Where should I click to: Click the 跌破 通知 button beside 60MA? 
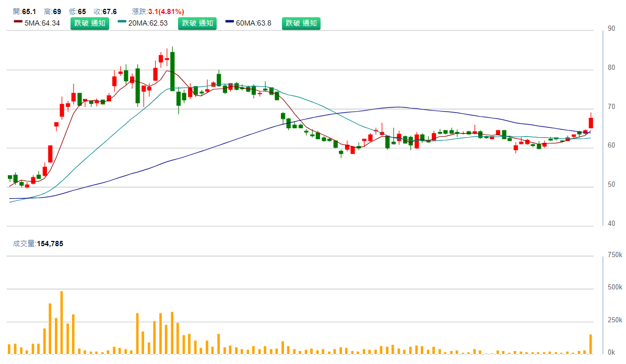point(301,23)
